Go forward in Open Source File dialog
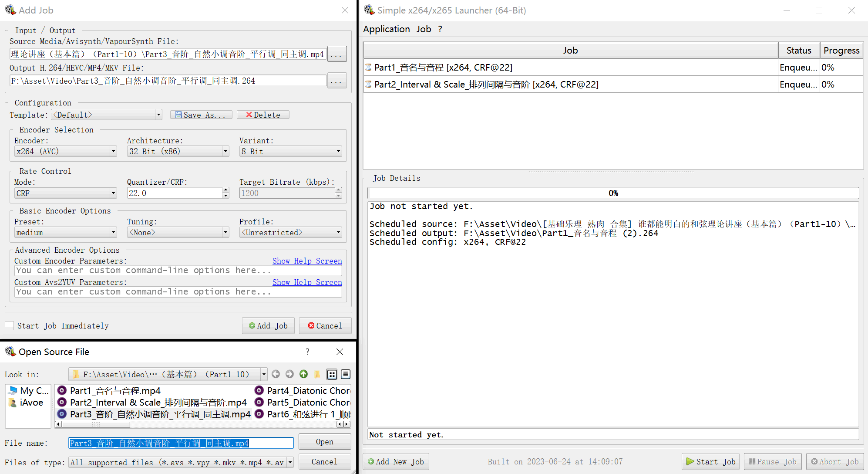This screenshot has height=474, width=868. pos(289,374)
